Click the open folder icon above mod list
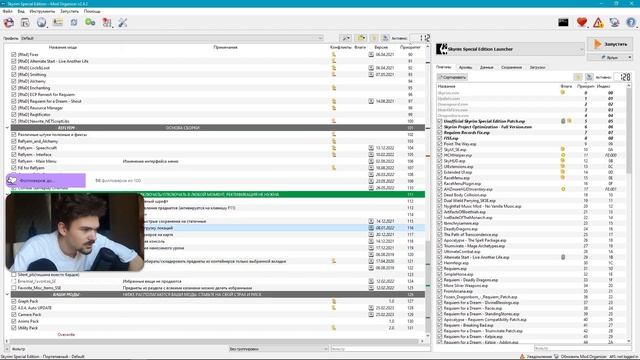 click(361, 38)
